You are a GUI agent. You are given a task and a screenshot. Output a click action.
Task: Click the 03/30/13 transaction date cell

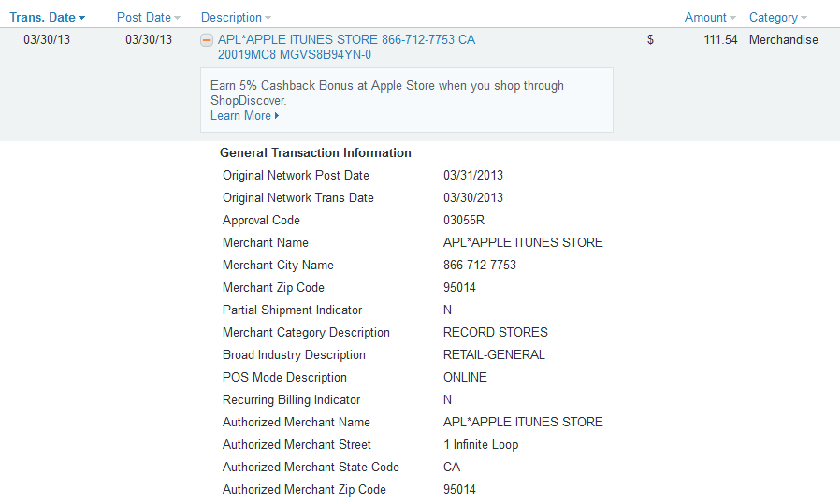tap(47, 39)
